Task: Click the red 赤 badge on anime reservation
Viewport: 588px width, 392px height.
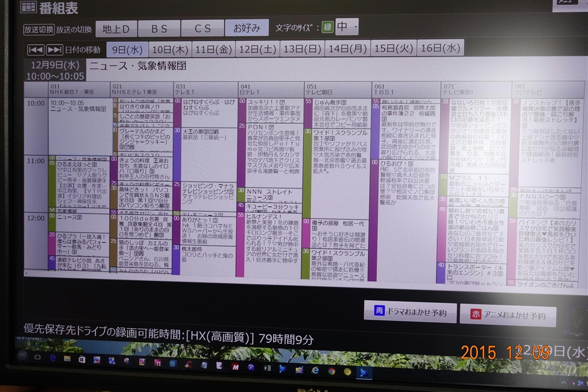Action: [x=475, y=314]
